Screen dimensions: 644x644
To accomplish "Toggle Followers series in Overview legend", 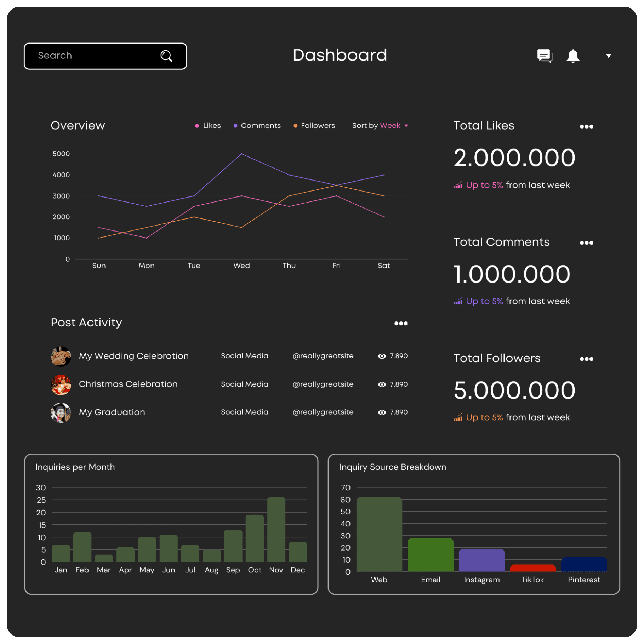I will [x=314, y=126].
